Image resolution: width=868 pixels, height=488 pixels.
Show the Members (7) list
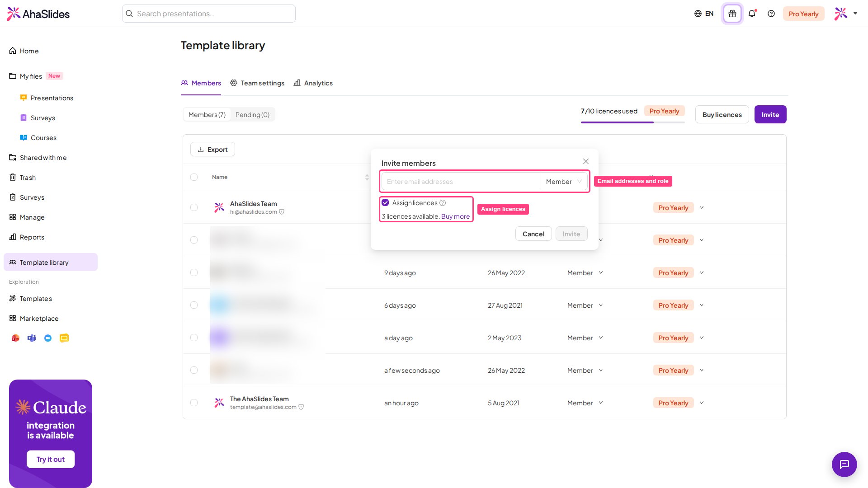207,115
